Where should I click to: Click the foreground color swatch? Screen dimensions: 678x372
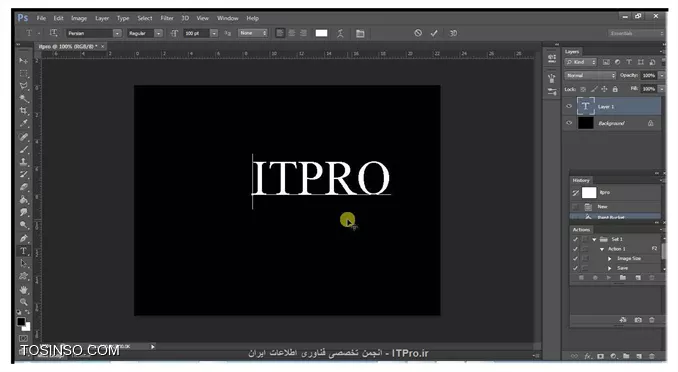pos(21,321)
